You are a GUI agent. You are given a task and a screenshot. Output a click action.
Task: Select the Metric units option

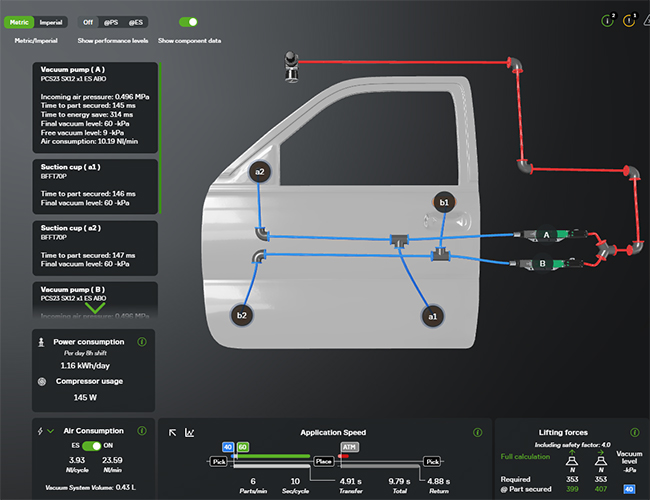(19, 22)
